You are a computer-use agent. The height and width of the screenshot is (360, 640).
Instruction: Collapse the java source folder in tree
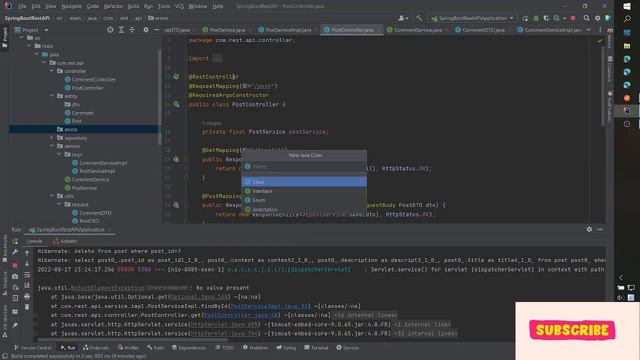coord(37,54)
